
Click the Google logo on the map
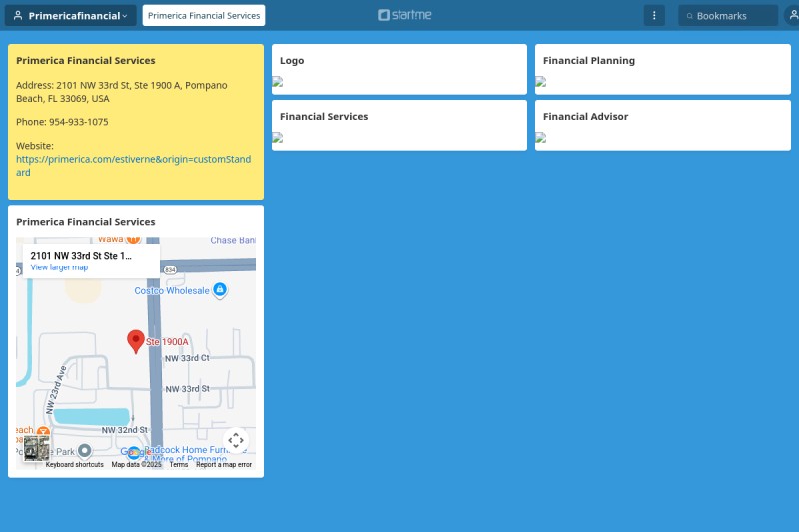134,452
